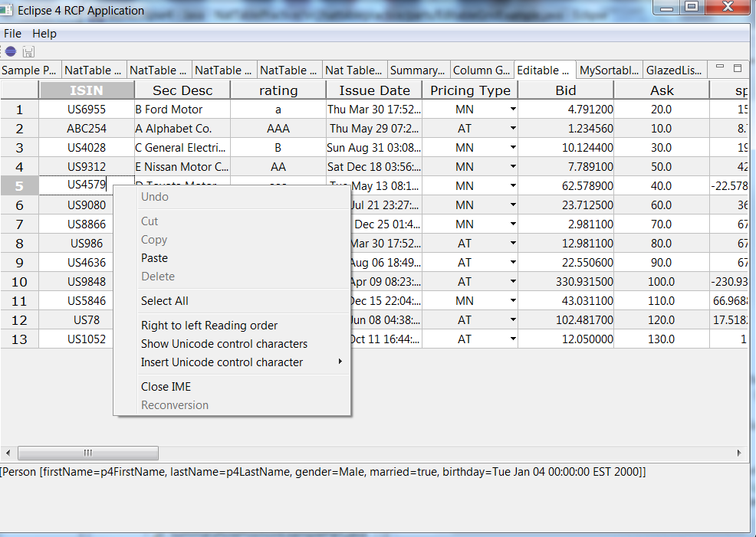Maximize the tab panel view
756x537 pixels.
coord(738,68)
